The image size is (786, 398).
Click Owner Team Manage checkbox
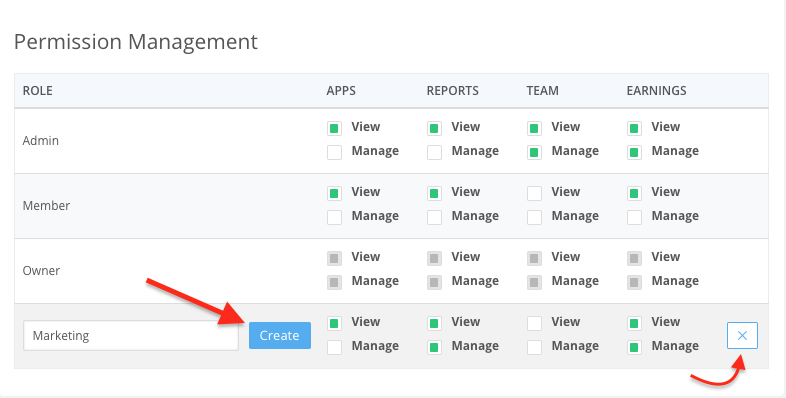[534, 283]
